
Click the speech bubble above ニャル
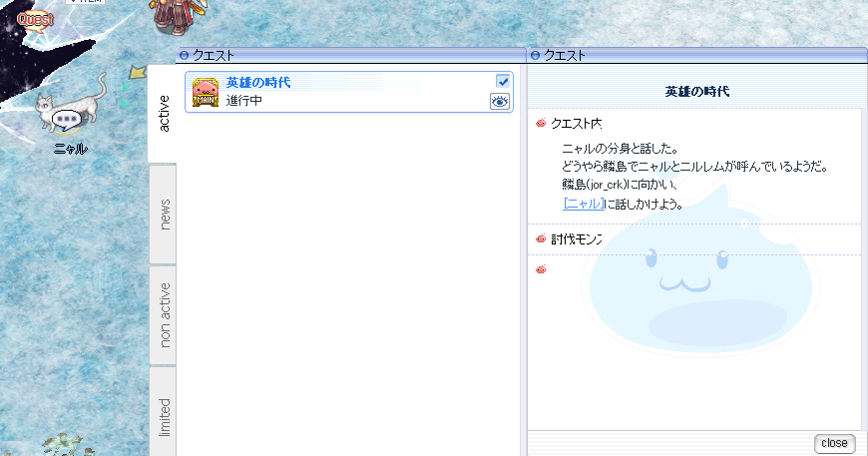click(67, 120)
